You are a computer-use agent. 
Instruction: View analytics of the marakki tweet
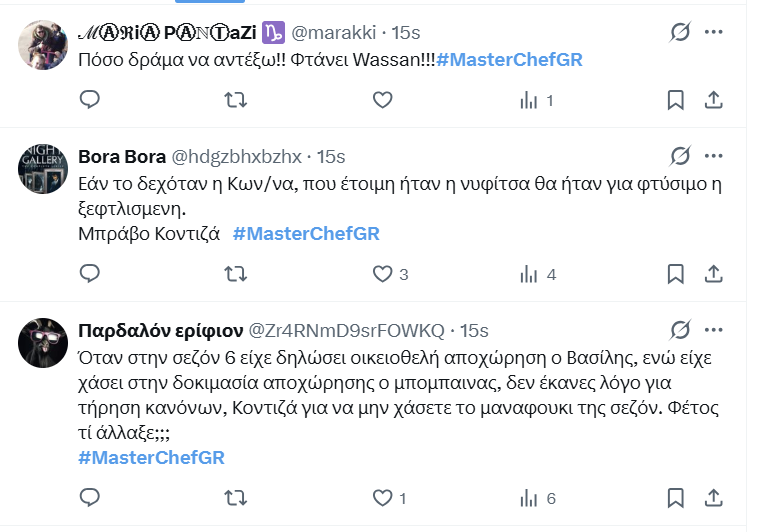tap(530, 100)
